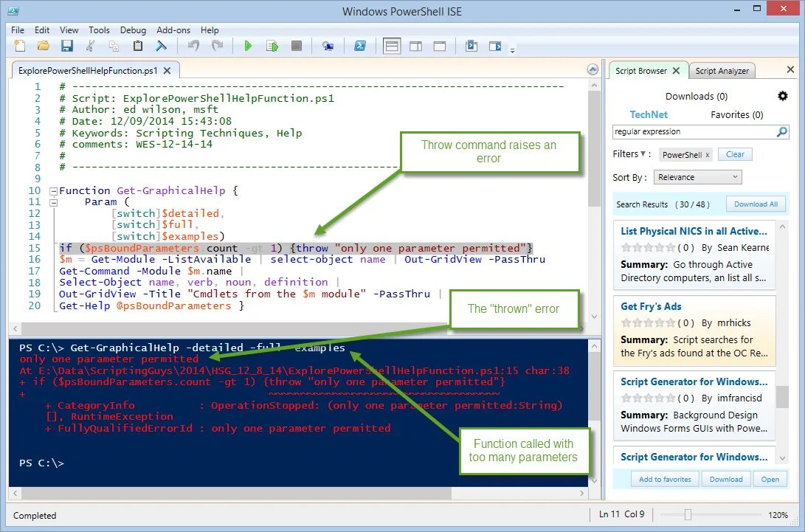Open the Tools menu
Viewport: 805px width, 532px height.
click(99, 30)
